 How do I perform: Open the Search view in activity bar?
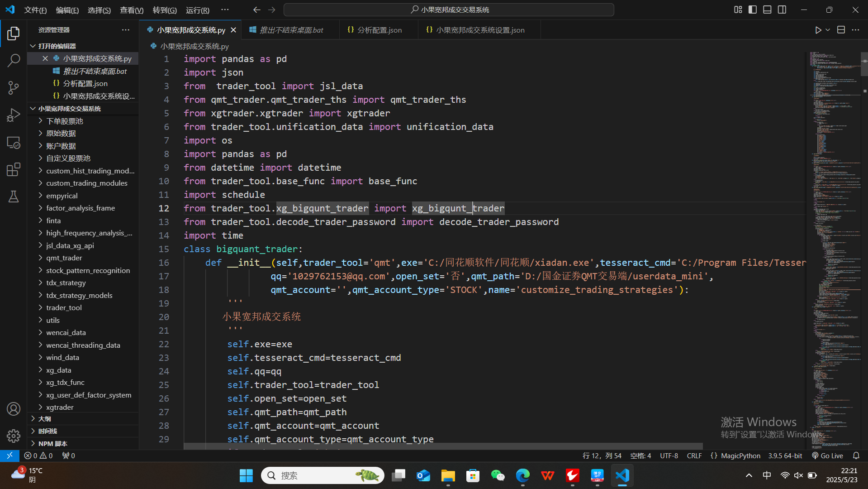[14, 60]
